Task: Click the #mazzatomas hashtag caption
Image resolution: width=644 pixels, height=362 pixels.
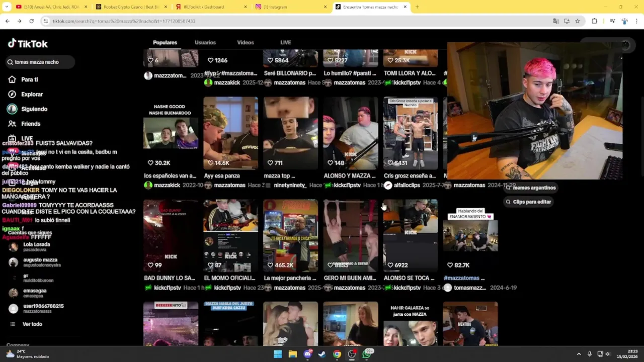Action: [461, 278]
